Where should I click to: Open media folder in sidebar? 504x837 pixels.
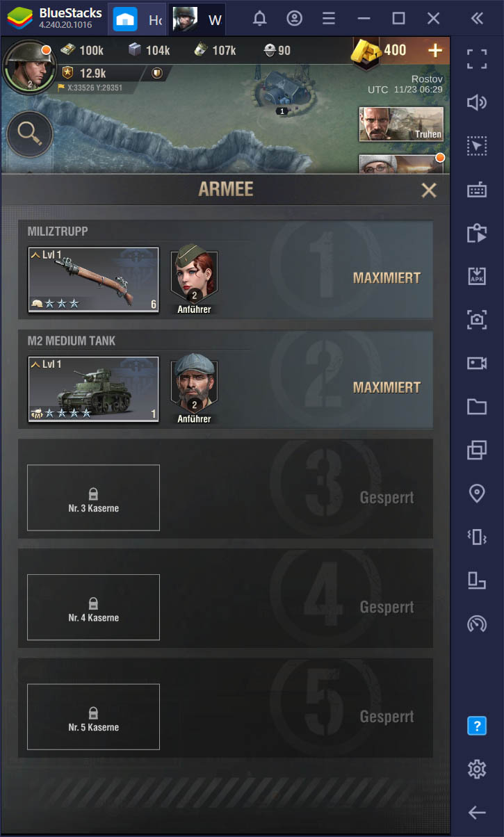coord(477,407)
